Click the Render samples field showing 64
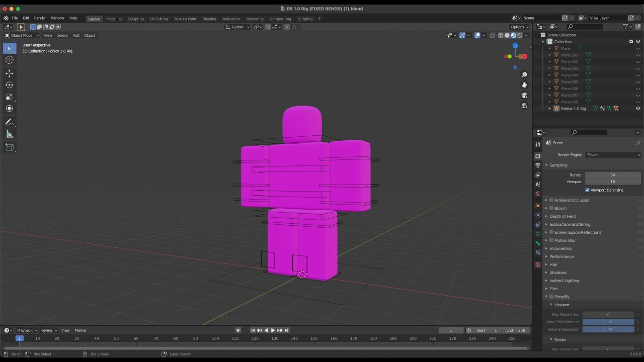Screen dimensions: 644x362 tap(613, 174)
